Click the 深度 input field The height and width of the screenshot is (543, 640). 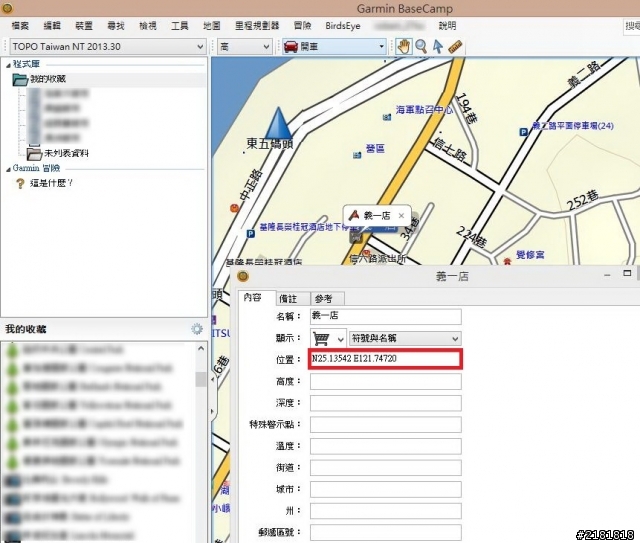386,403
